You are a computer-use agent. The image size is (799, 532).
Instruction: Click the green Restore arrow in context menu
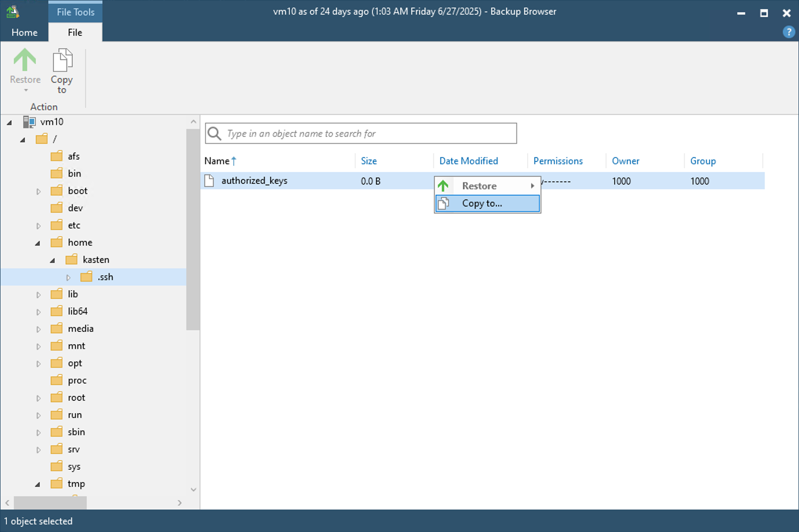click(443, 185)
